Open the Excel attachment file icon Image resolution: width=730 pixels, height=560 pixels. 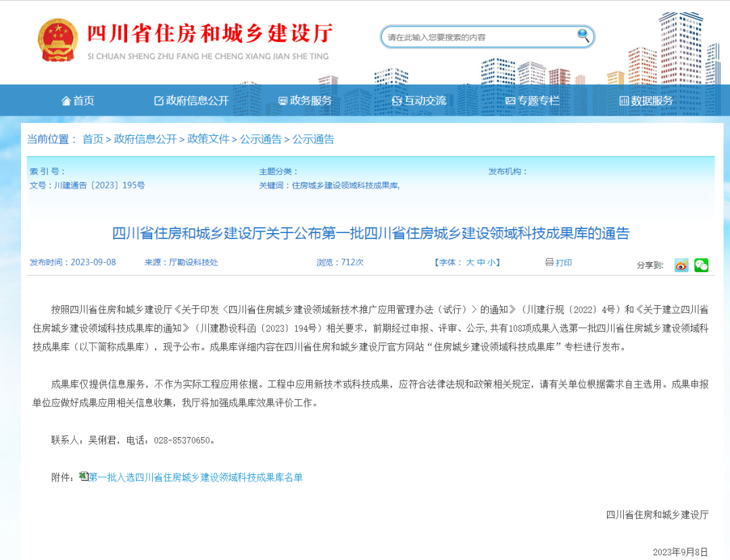point(82,477)
